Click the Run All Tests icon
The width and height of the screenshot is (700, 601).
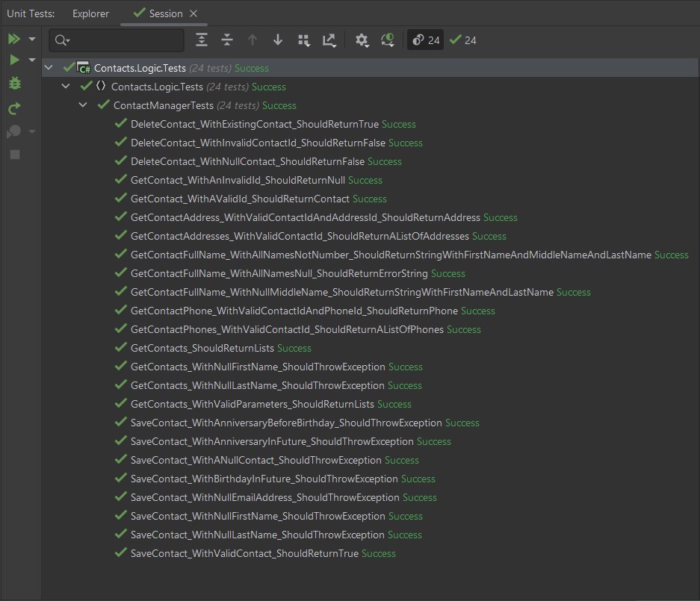[14, 39]
